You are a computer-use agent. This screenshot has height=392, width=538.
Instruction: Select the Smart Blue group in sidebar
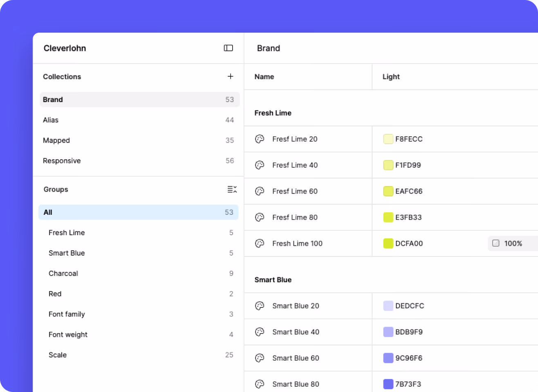139,253
